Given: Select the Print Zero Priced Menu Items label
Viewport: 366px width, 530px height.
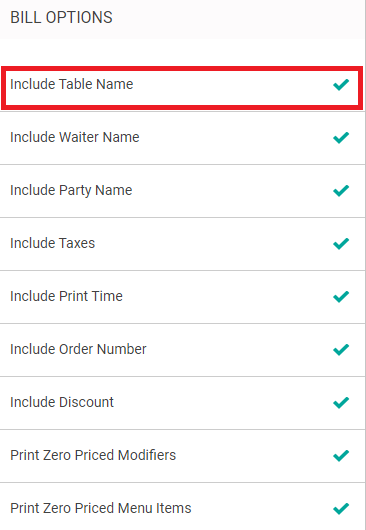Looking at the screenshot, I should pyautogui.click(x=101, y=508).
